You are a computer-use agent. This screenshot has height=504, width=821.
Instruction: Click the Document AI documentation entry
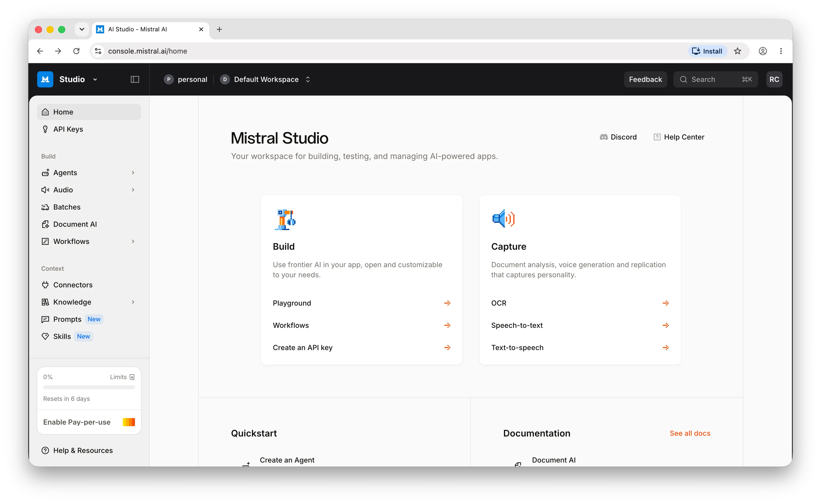tap(554, 460)
